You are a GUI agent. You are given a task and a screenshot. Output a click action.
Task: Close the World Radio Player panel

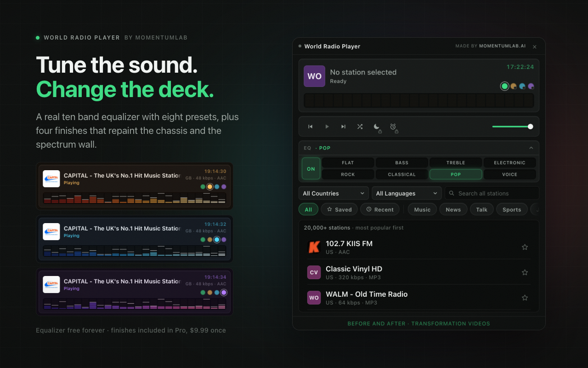click(x=535, y=47)
